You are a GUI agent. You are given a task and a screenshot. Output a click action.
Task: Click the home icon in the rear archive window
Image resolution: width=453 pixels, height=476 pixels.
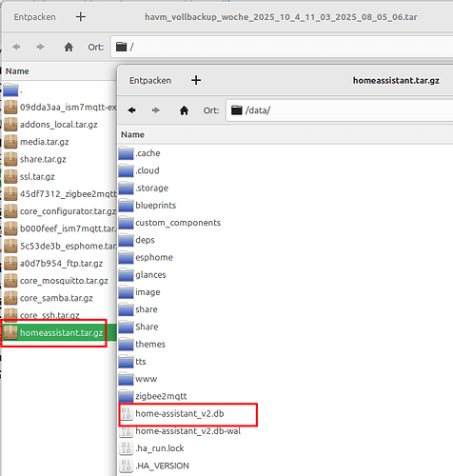point(69,47)
